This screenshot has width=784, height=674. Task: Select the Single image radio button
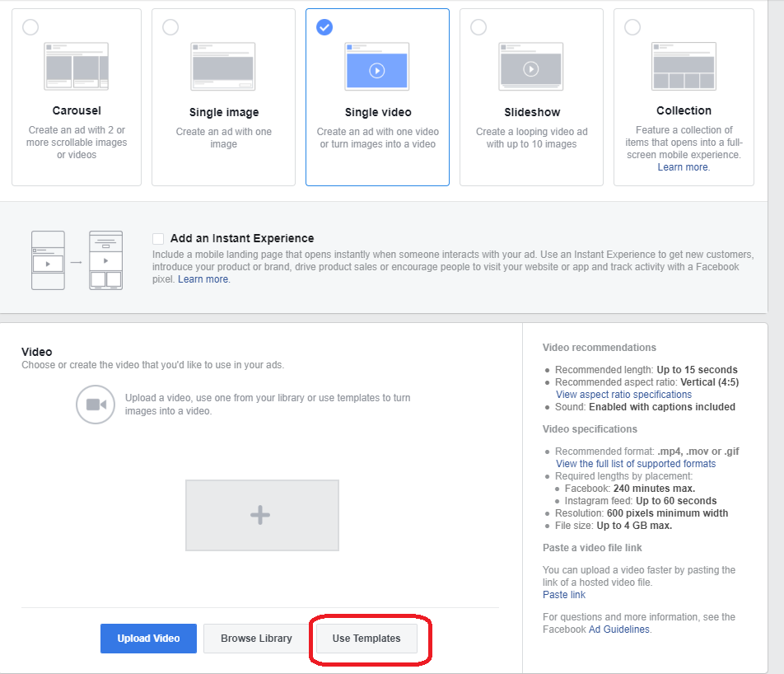tap(170, 28)
